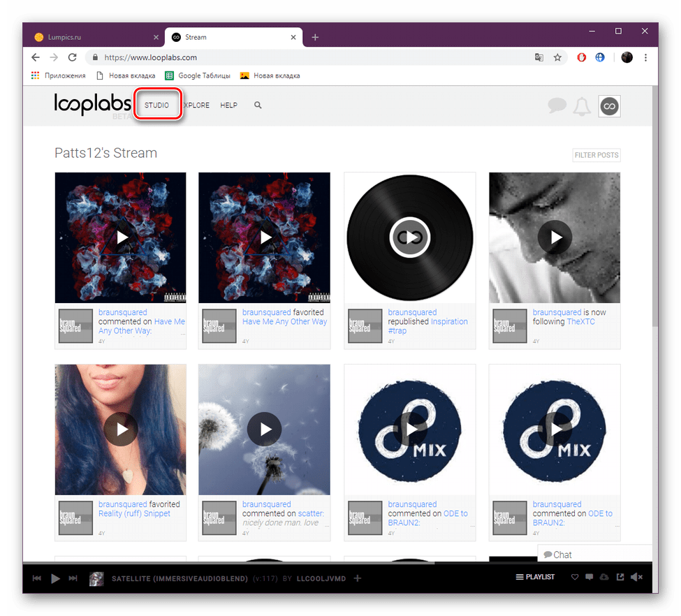The image size is (681, 616).
Task: Open the search magnifier in the header
Action: pyautogui.click(x=258, y=105)
